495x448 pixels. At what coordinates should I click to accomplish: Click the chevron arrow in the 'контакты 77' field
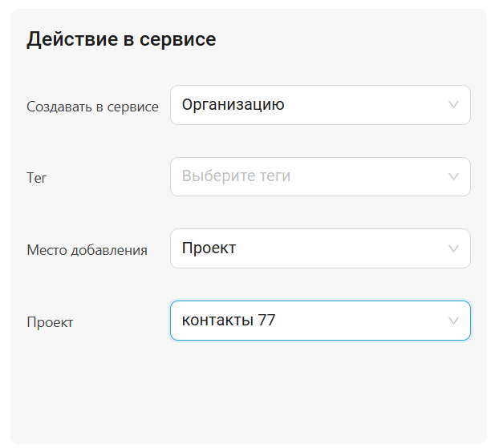[453, 321]
